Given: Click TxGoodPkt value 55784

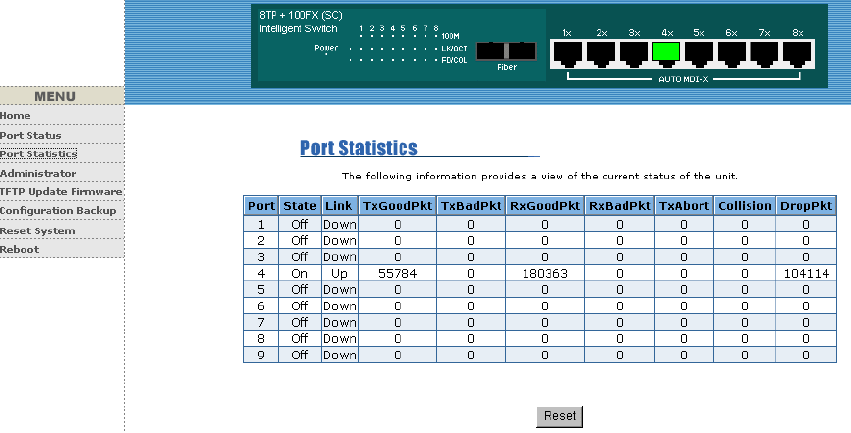Looking at the screenshot, I should click(397, 273).
